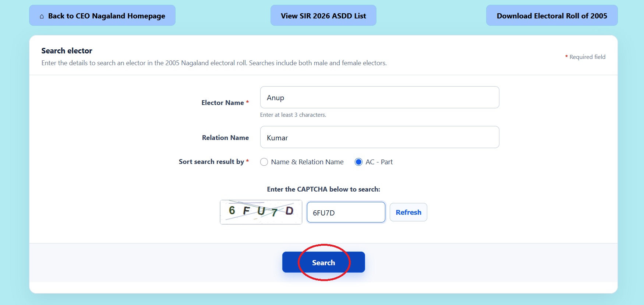Select the AC - Part radio button
The image size is (644, 305).
coord(358,162)
